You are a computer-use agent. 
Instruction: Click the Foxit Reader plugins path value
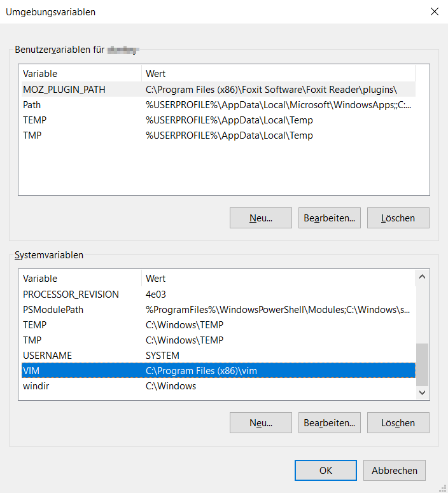(271, 90)
